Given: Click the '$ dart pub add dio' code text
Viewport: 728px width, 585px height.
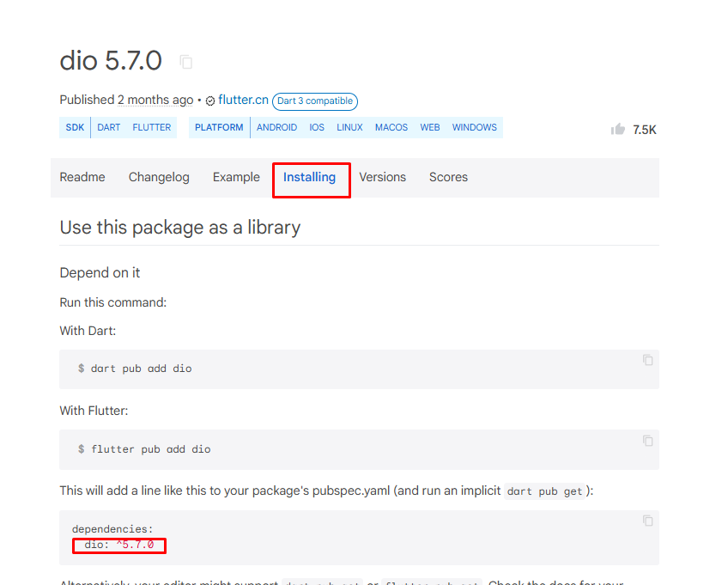Looking at the screenshot, I should click(135, 369).
